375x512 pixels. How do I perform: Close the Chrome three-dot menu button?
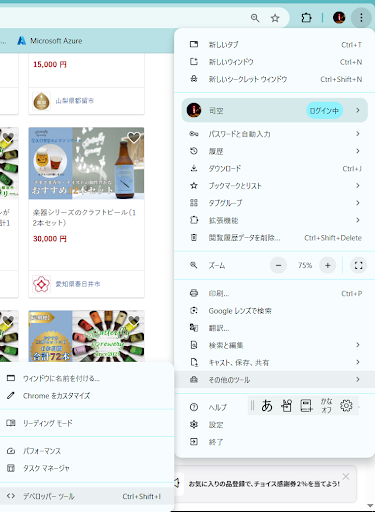(361, 18)
